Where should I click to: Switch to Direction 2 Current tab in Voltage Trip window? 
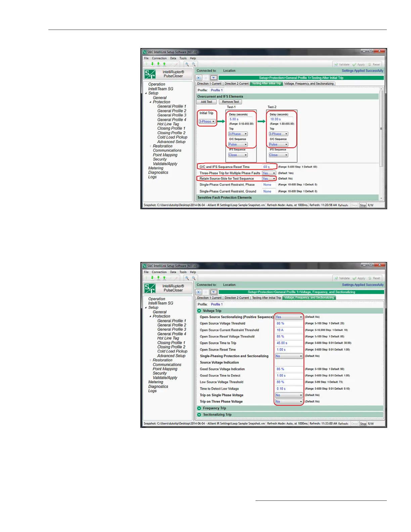click(237, 298)
